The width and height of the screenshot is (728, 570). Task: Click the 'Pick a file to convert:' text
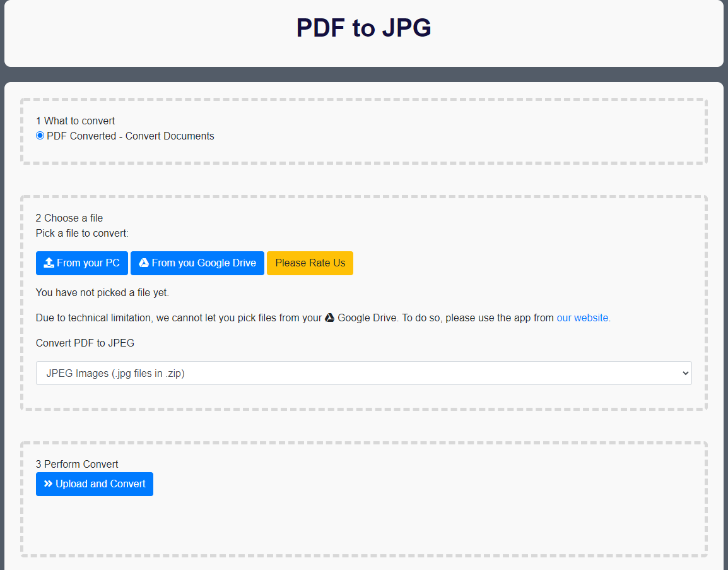(82, 234)
